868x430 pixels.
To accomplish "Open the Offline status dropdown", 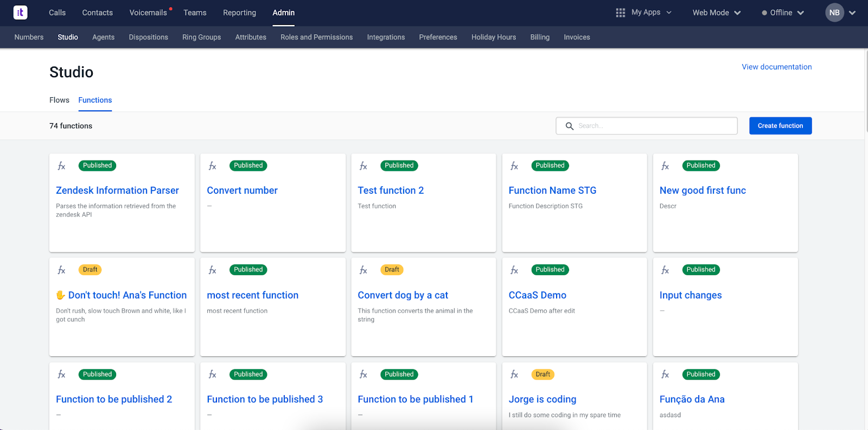I will [783, 12].
